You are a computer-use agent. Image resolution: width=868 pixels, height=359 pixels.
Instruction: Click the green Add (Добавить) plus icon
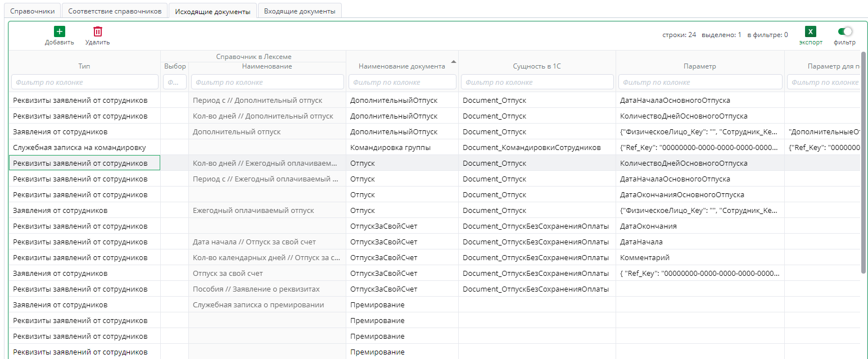pyautogui.click(x=59, y=32)
